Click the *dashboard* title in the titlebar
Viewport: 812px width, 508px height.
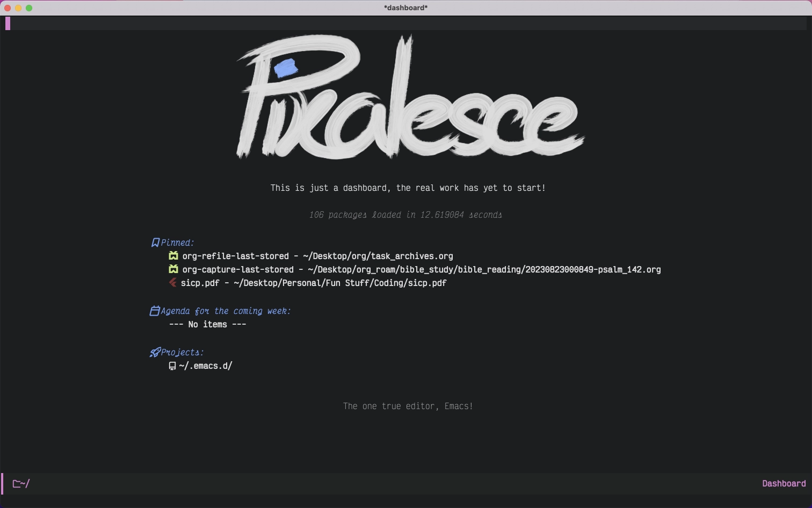tap(405, 8)
